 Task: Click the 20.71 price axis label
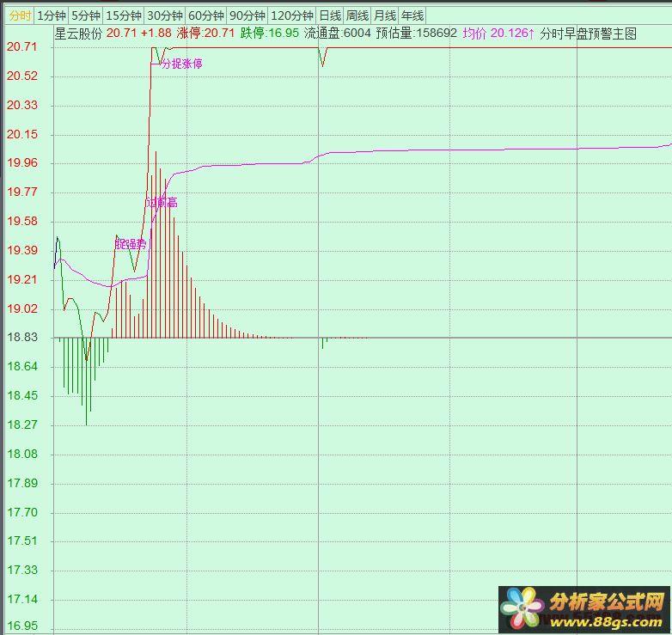tap(22, 46)
